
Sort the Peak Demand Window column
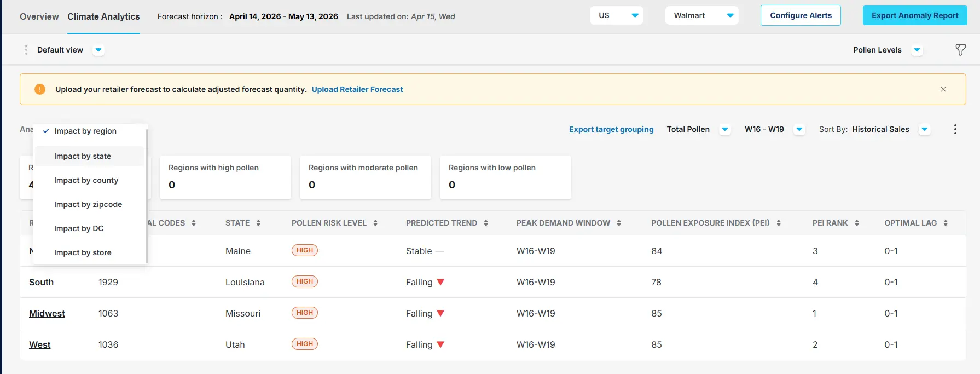[x=619, y=223]
